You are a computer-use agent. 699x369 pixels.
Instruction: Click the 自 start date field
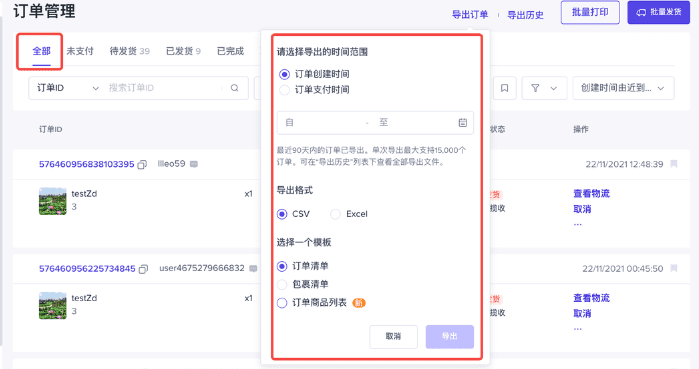323,123
